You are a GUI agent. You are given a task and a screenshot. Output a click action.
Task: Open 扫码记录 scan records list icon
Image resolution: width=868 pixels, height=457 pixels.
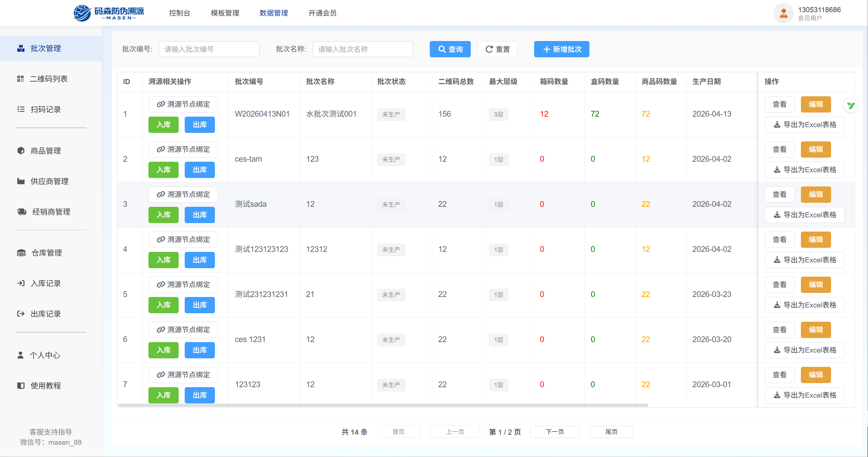click(21, 109)
